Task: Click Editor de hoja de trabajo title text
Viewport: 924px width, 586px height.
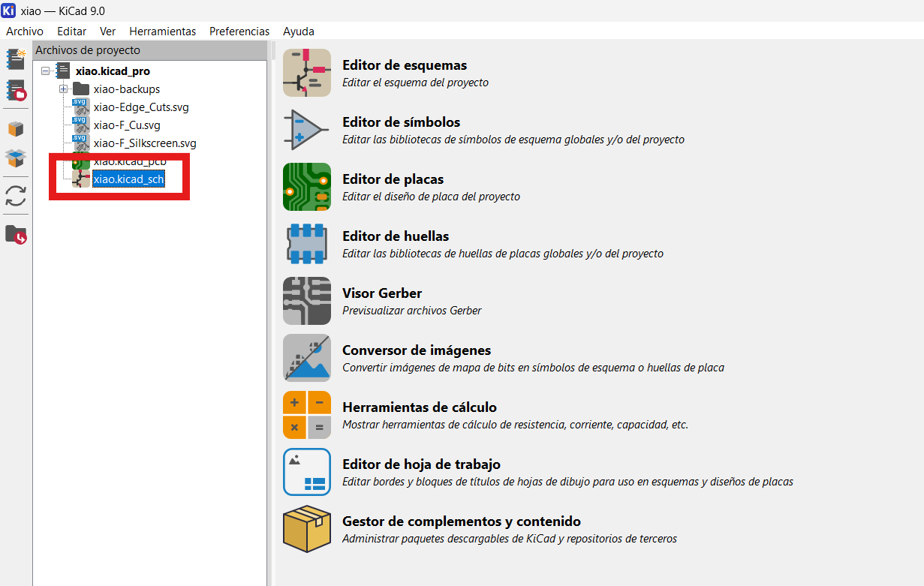Action: [x=421, y=464]
